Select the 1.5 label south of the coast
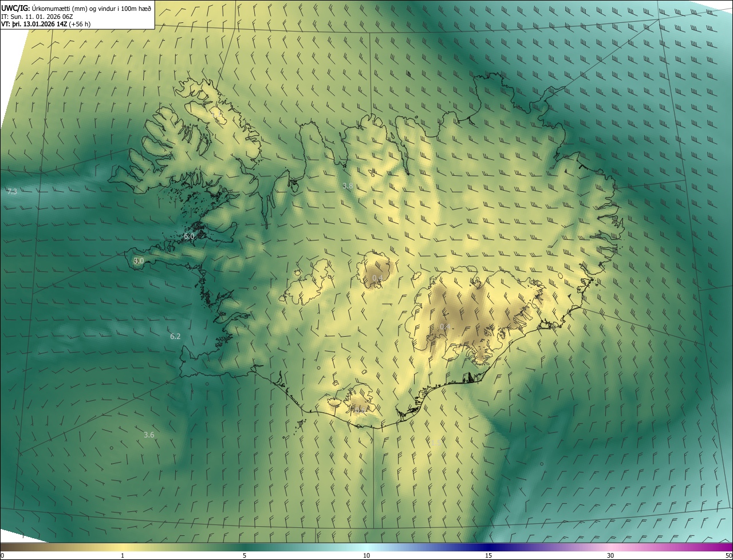Screen dimensions: 733x560 pyautogui.click(x=435, y=443)
